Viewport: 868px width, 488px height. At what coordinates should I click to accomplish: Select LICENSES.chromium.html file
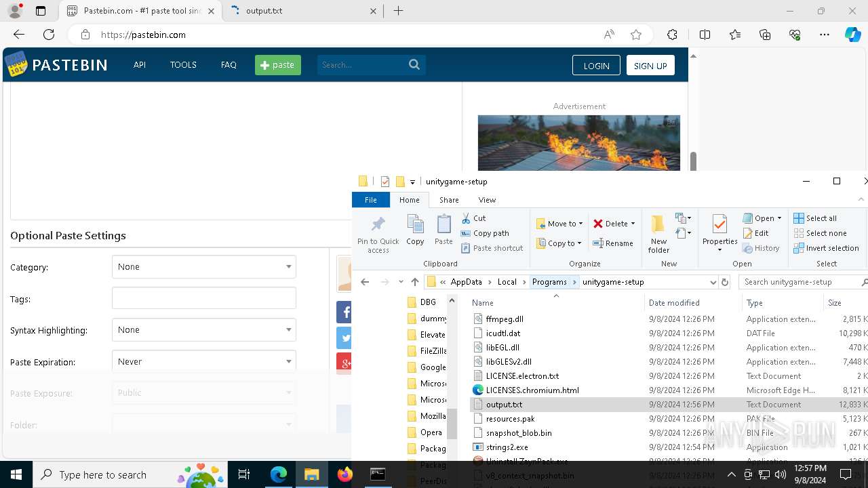[532, 390]
